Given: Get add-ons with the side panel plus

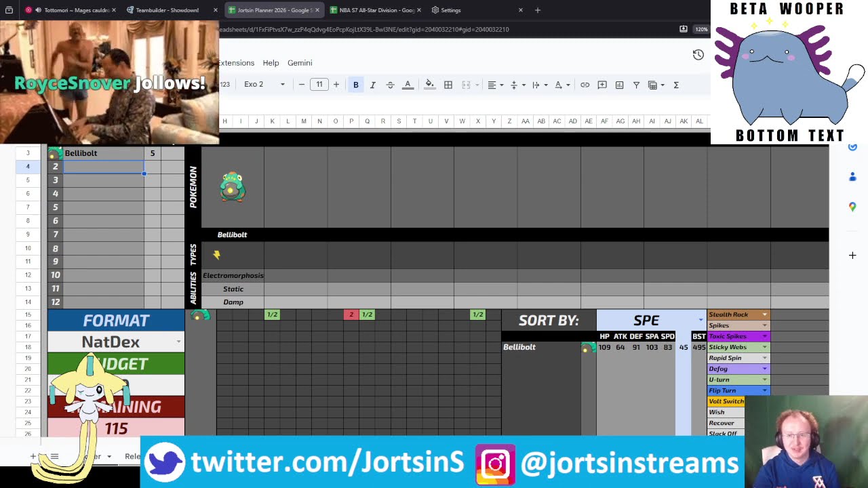Looking at the screenshot, I should tap(852, 256).
